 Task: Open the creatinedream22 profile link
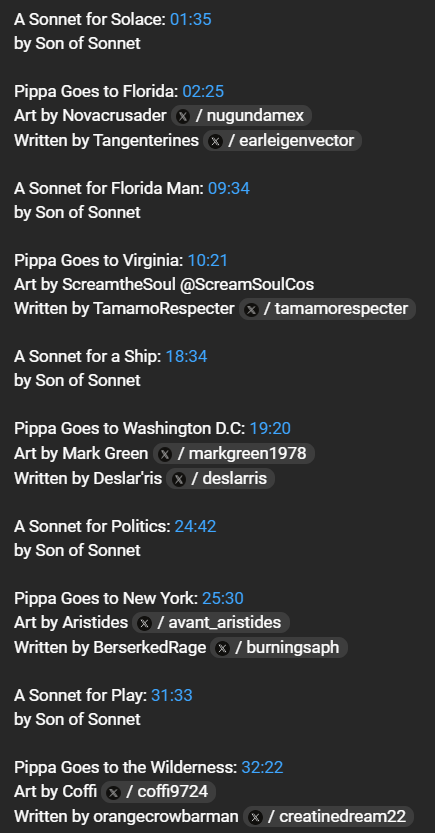coord(329,817)
